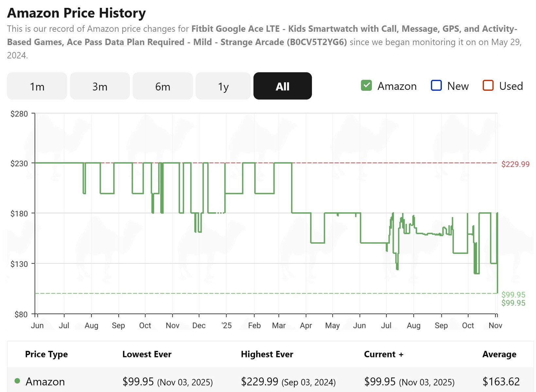Screen dimensions: 536x392
Task: Click the Amazon Price History heading
Action: click(77, 13)
